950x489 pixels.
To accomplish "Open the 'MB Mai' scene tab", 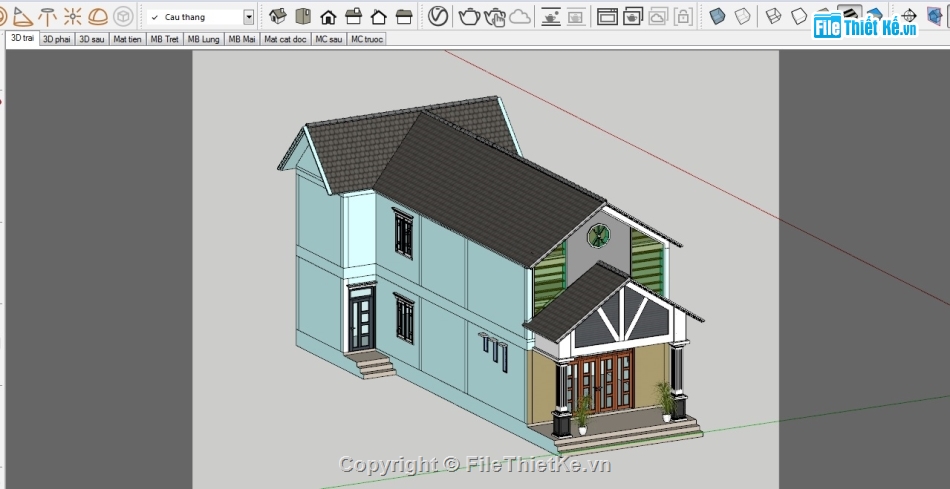I will click(242, 39).
